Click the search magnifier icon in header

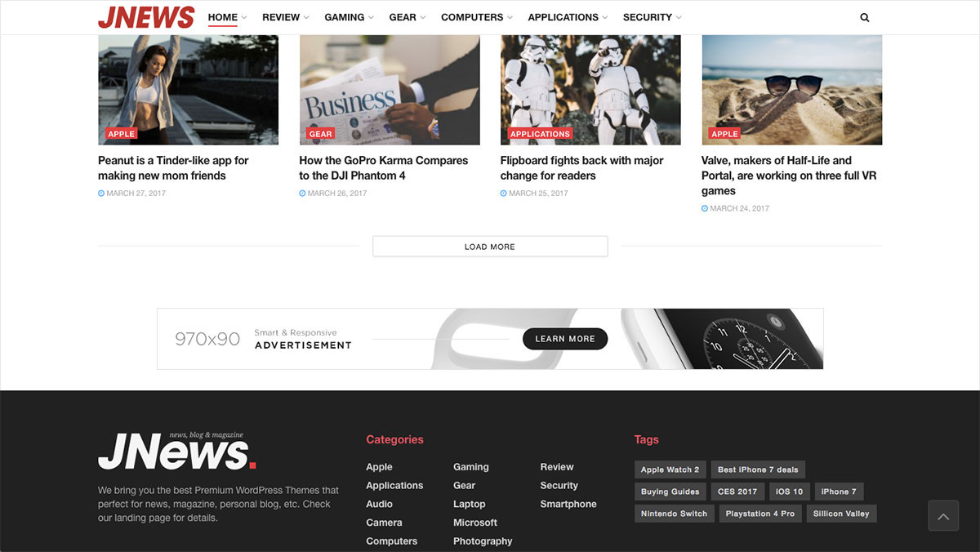pyautogui.click(x=865, y=17)
